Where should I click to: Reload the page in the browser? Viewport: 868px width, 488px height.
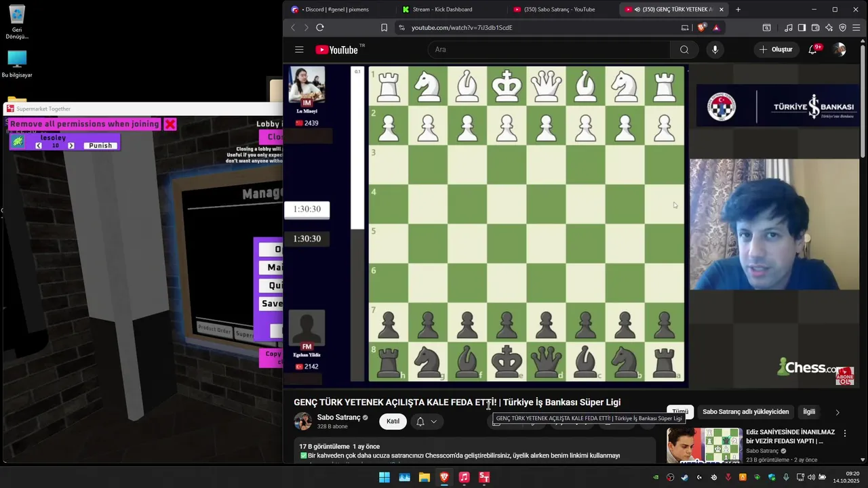(x=320, y=28)
